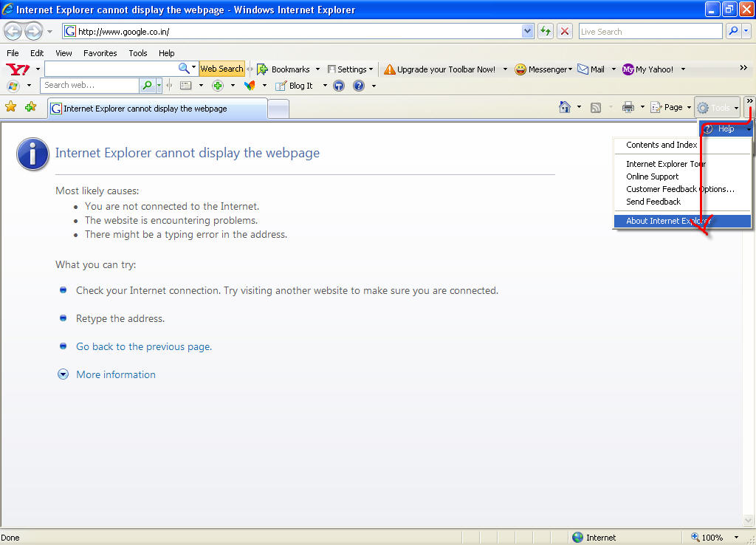Expand Yahoo logo dropdown arrow
756x545 pixels.
point(38,69)
